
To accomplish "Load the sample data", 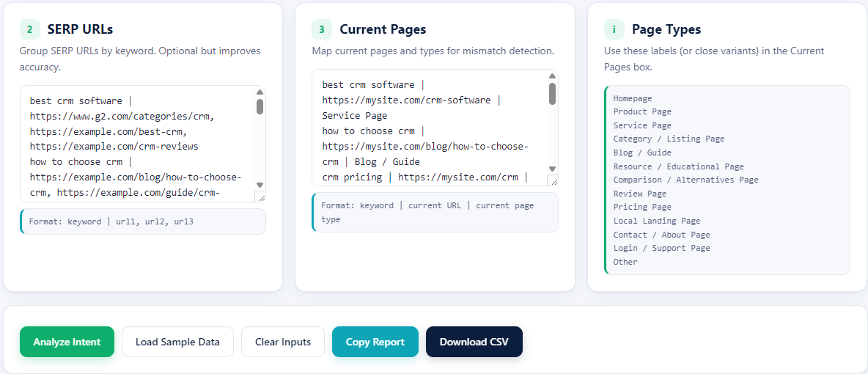I will [177, 342].
